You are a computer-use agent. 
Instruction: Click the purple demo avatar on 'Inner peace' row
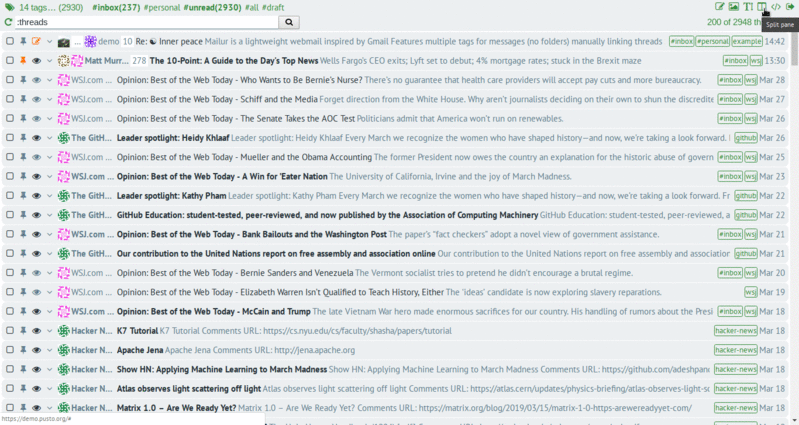pos(90,41)
